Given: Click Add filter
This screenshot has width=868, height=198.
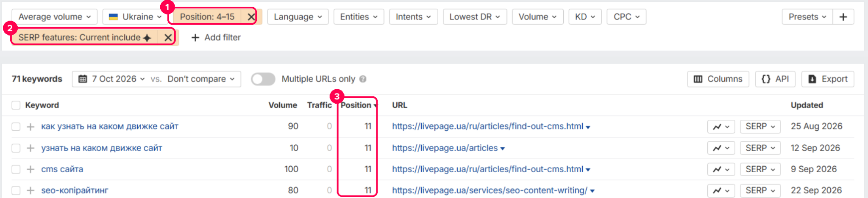Looking at the screenshot, I should (x=216, y=37).
